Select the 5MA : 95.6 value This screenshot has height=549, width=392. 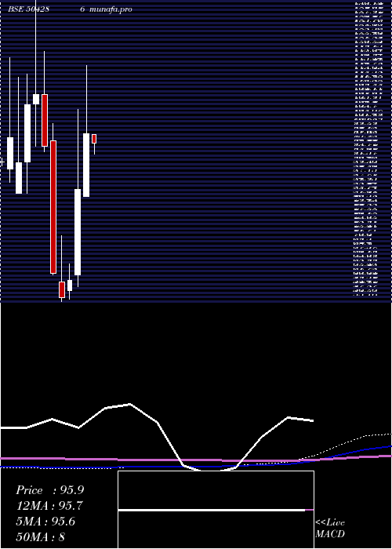click(x=45, y=522)
